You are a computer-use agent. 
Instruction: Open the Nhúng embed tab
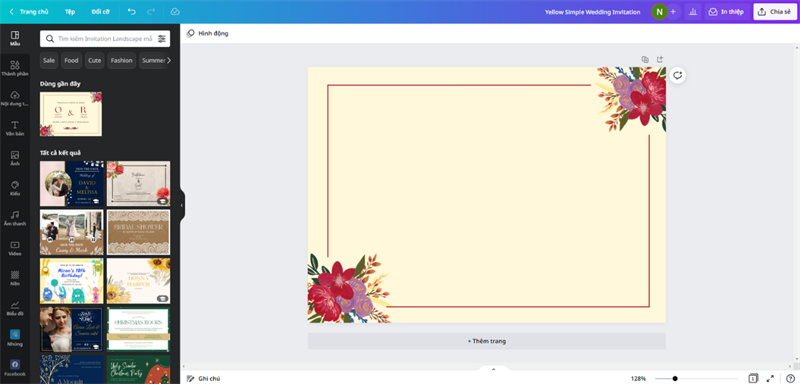(x=15, y=338)
